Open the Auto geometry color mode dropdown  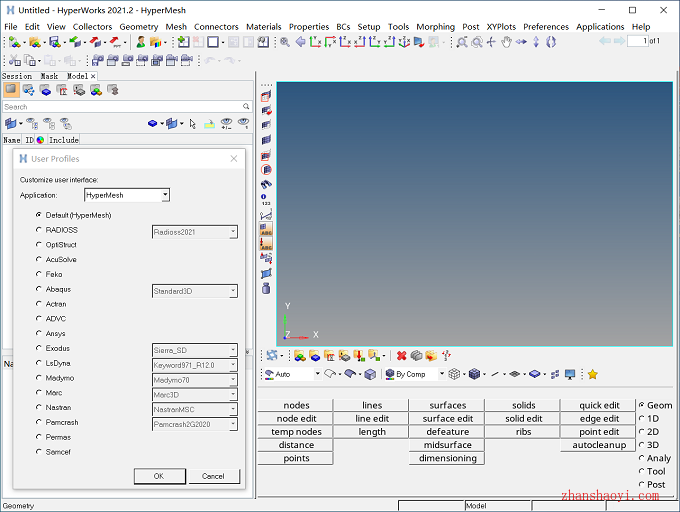tap(293, 374)
